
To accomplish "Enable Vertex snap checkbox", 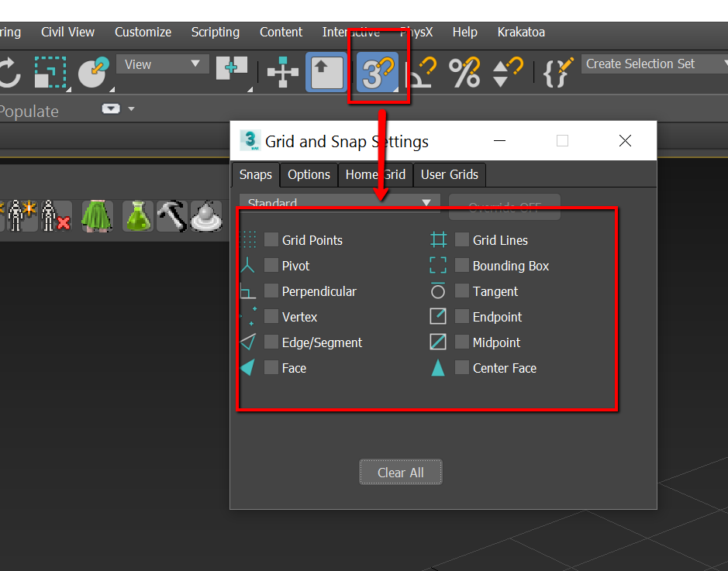I will [x=271, y=316].
